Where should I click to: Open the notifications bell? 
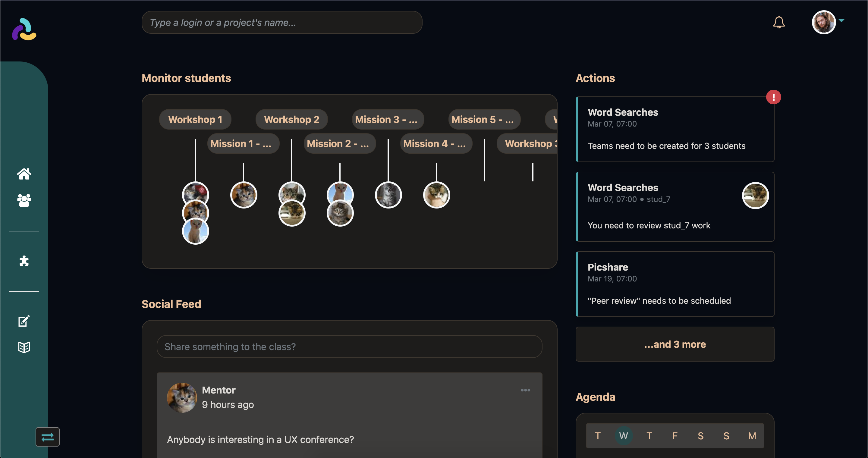tap(779, 22)
